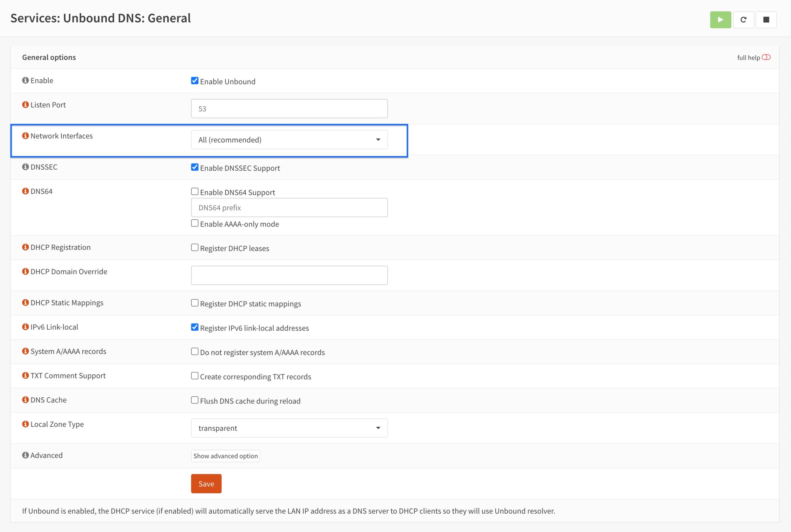This screenshot has height=532, width=791.
Task: Uncheck the Enable Unbound checkbox
Action: tap(195, 81)
